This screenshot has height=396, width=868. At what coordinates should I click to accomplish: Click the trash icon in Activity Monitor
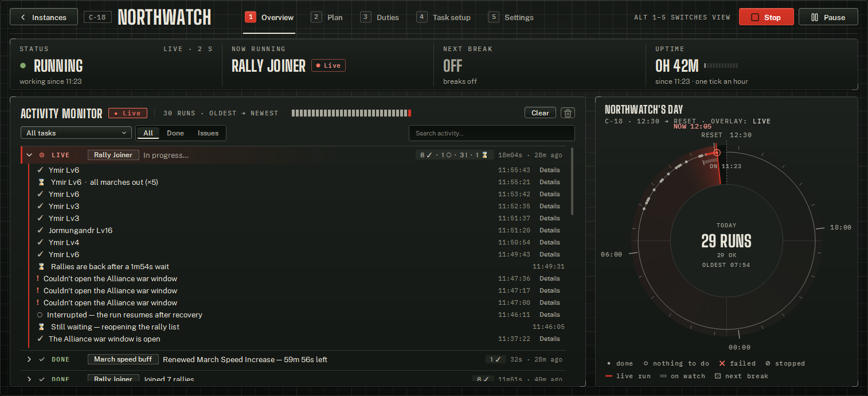[568, 113]
